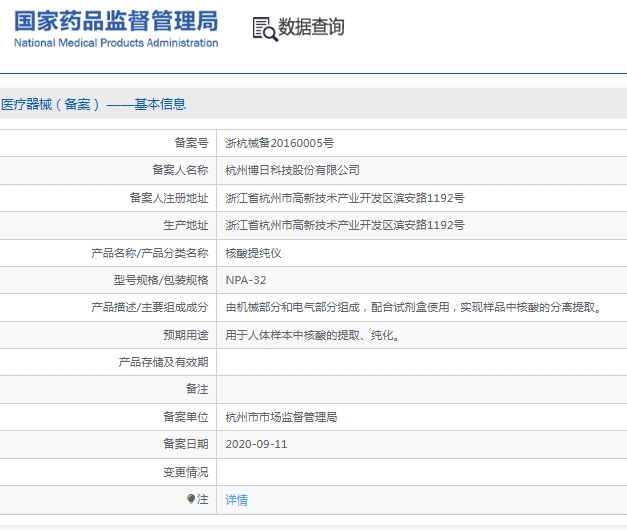Select the heading 医疗器械（备案）——基本信息
Screen dimensions: 627x530
point(94,104)
